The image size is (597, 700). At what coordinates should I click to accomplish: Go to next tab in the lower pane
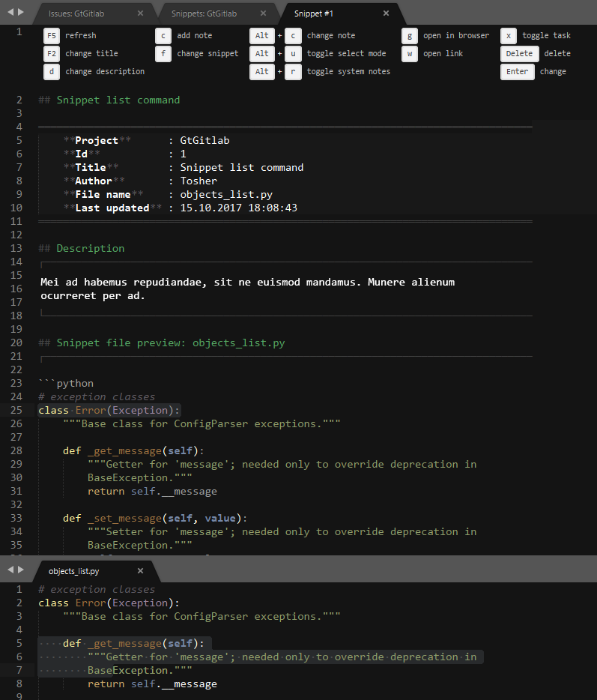click(x=20, y=569)
